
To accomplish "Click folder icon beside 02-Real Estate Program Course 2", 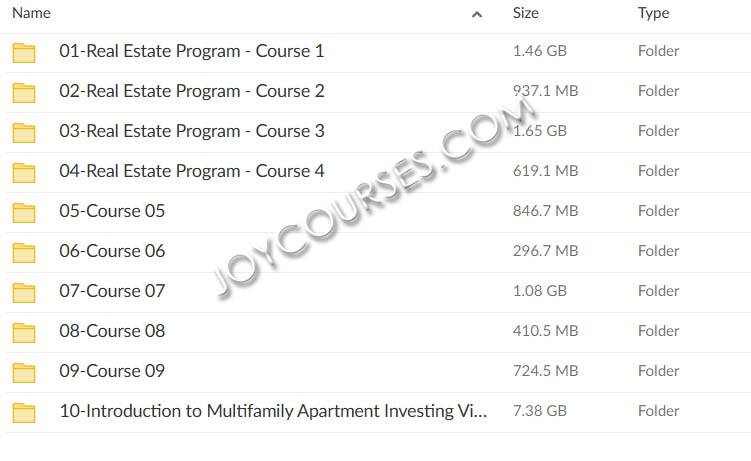I will [x=24, y=93].
